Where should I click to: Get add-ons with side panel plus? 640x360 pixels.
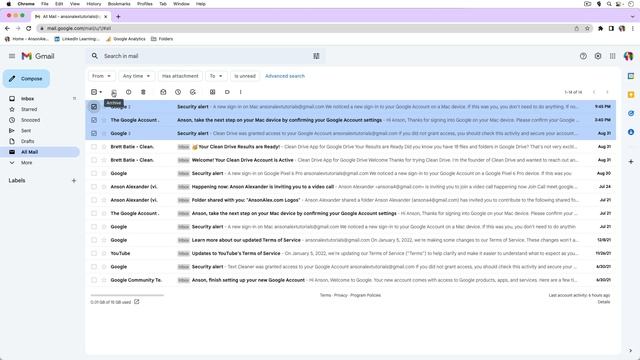(631, 162)
